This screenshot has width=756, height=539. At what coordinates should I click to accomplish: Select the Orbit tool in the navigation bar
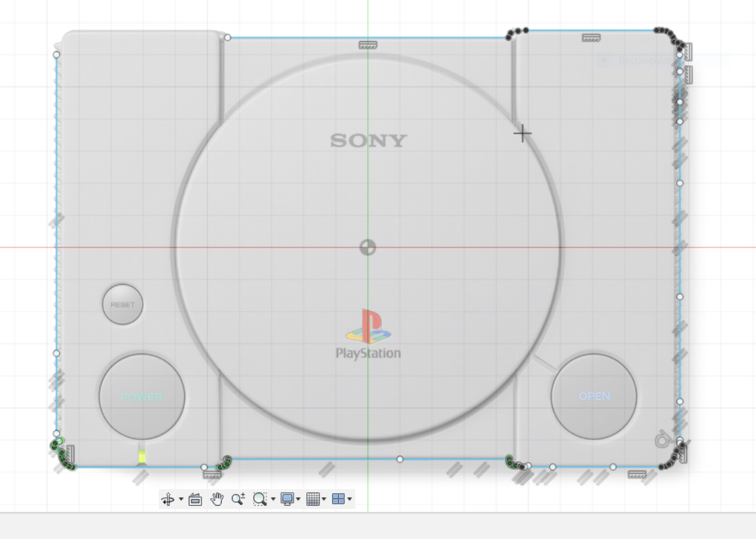coord(168,499)
